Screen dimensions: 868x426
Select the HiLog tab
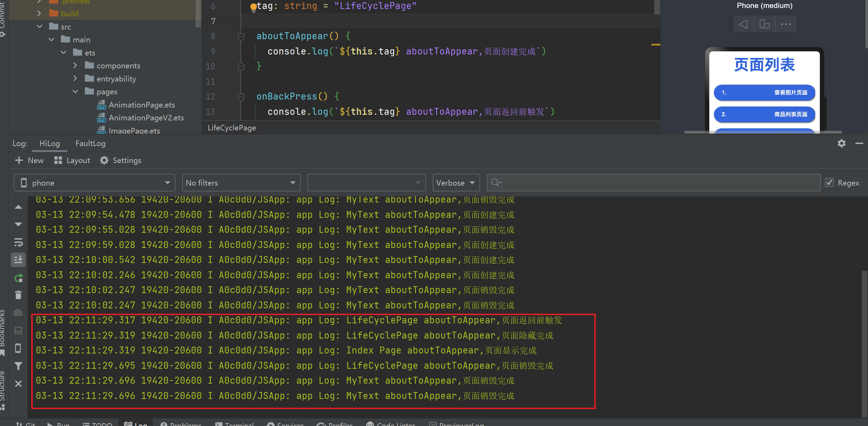(x=50, y=143)
